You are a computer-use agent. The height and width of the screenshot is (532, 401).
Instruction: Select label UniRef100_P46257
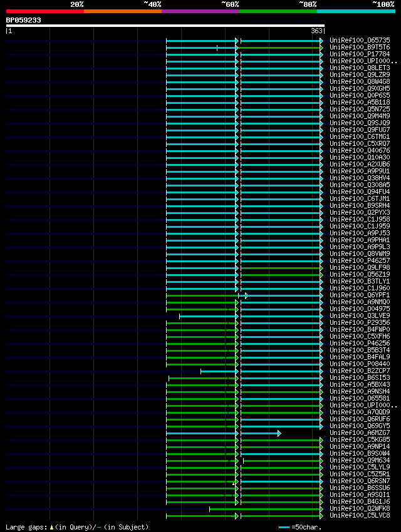click(360, 260)
